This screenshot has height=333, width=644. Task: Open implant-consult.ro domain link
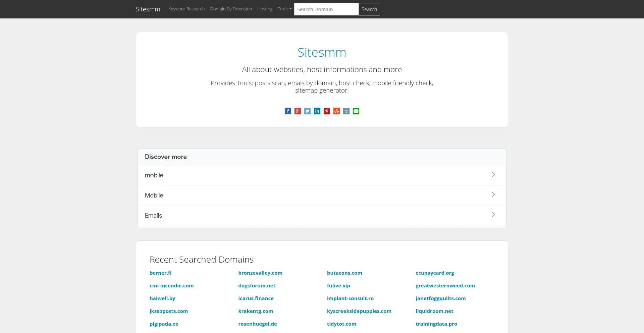pyautogui.click(x=350, y=298)
